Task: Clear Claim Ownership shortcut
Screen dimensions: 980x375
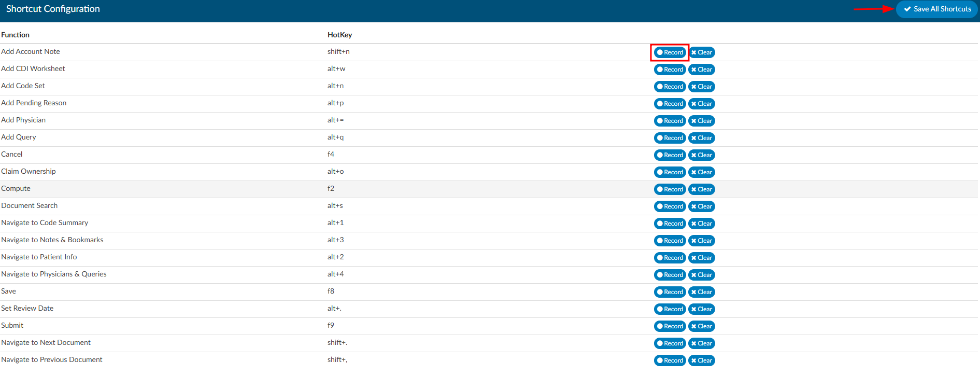Action: (701, 172)
